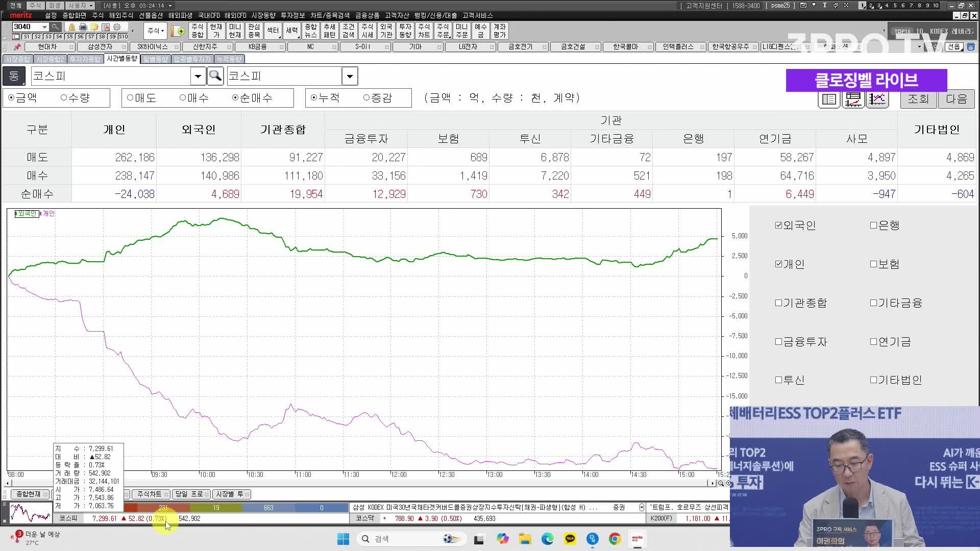Open the 금융상품 menu
Viewport: 980px width, 551px height.
click(367, 15)
